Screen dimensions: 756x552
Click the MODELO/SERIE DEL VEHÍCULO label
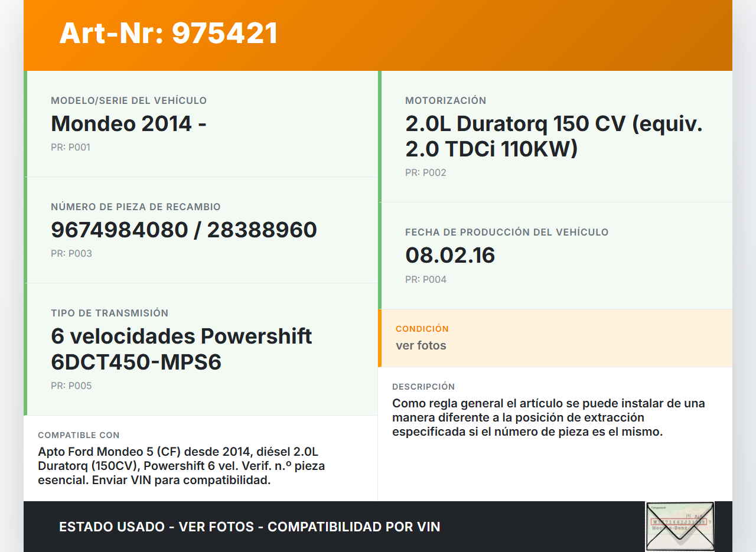pos(129,101)
